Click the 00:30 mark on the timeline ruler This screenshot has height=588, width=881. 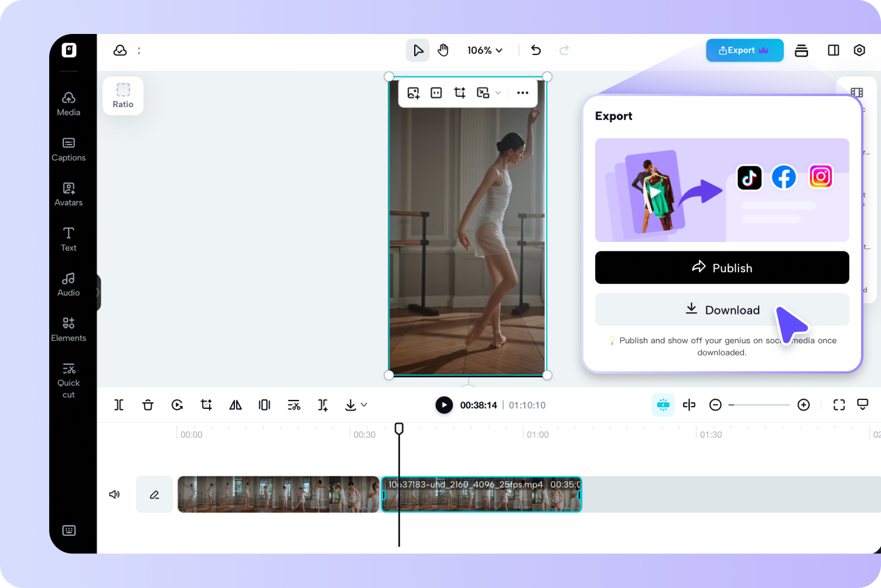coord(364,435)
